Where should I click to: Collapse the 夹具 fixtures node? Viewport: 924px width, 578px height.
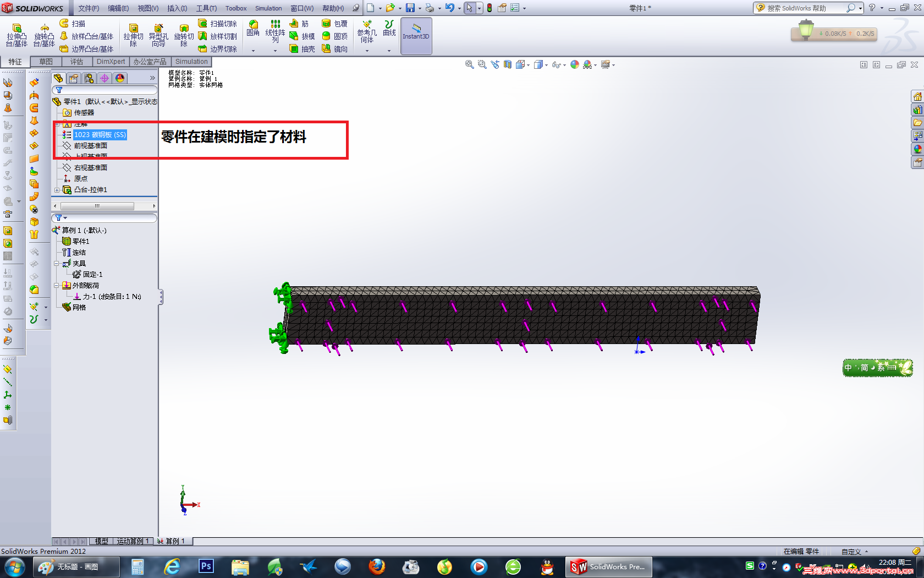tap(56, 264)
